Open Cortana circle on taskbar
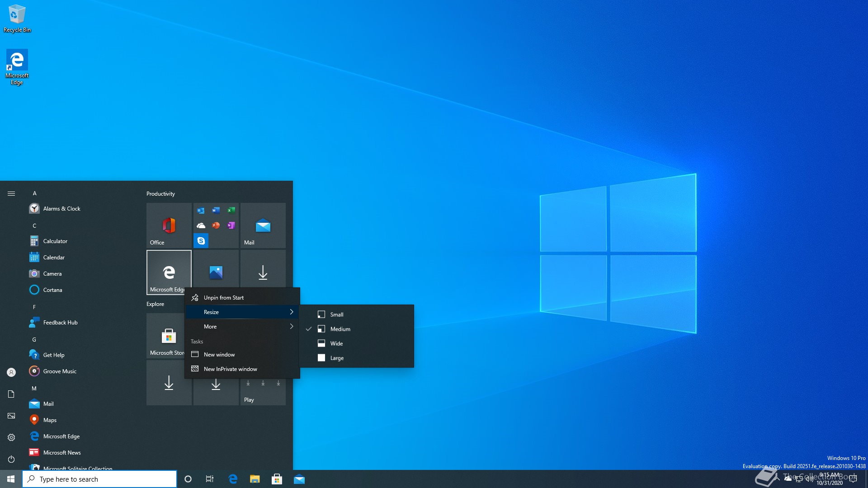The width and height of the screenshot is (868, 488). pos(188,479)
